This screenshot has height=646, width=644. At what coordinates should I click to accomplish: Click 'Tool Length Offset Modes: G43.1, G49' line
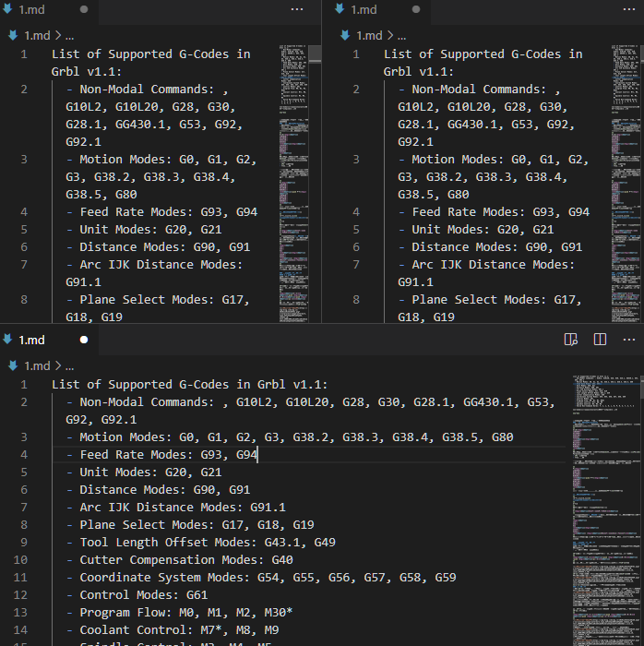(x=201, y=543)
